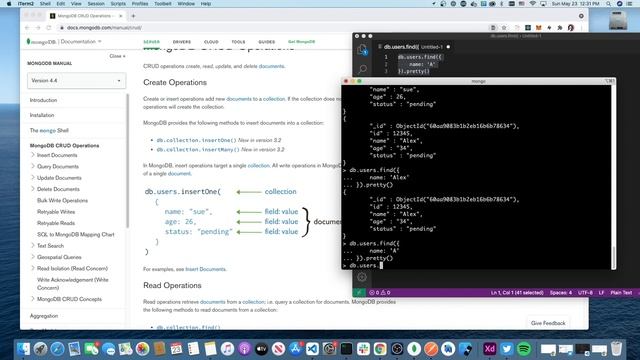Viewport: 640px width, 360px height.
Task: Open Adobe XD in the dock
Action: click(489, 349)
